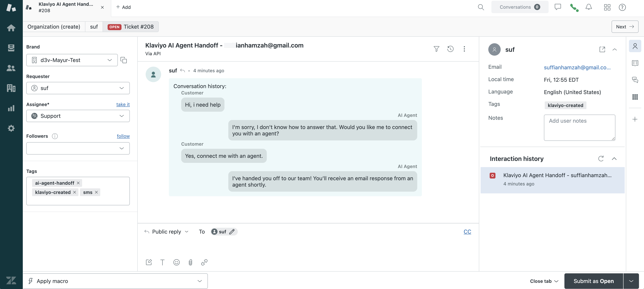Attach a file using the paperclip icon
The image size is (644, 289).
click(x=190, y=262)
